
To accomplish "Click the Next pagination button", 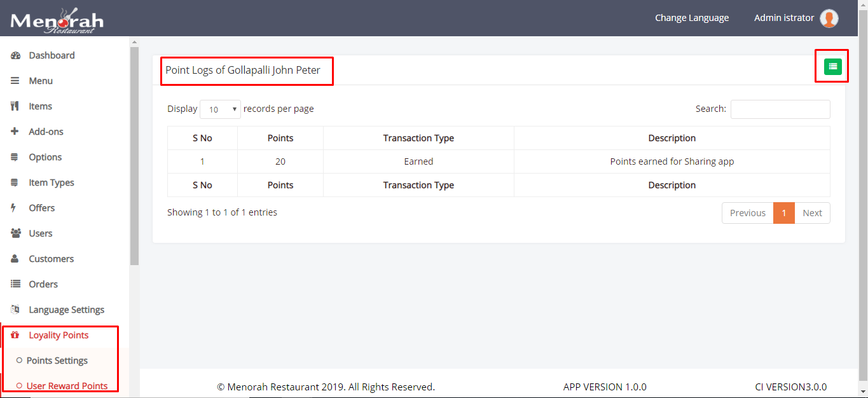I will tap(812, 213).
